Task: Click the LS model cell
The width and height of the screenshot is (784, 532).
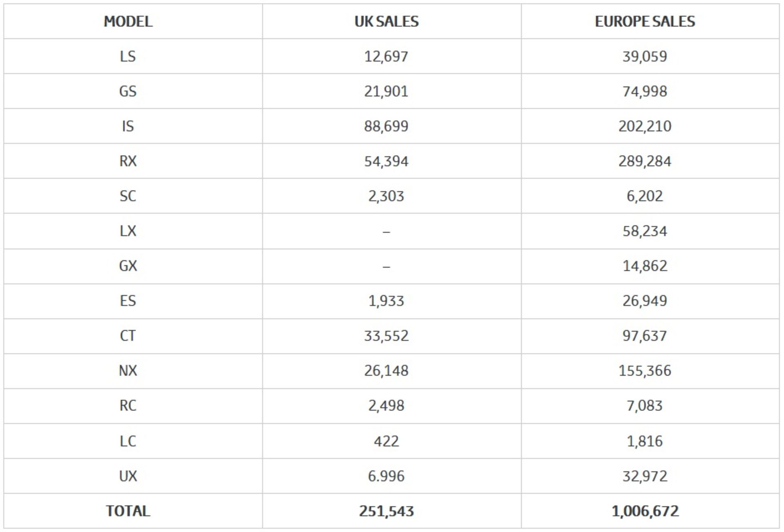Action: pyautogui.click(x=128, y=56)
